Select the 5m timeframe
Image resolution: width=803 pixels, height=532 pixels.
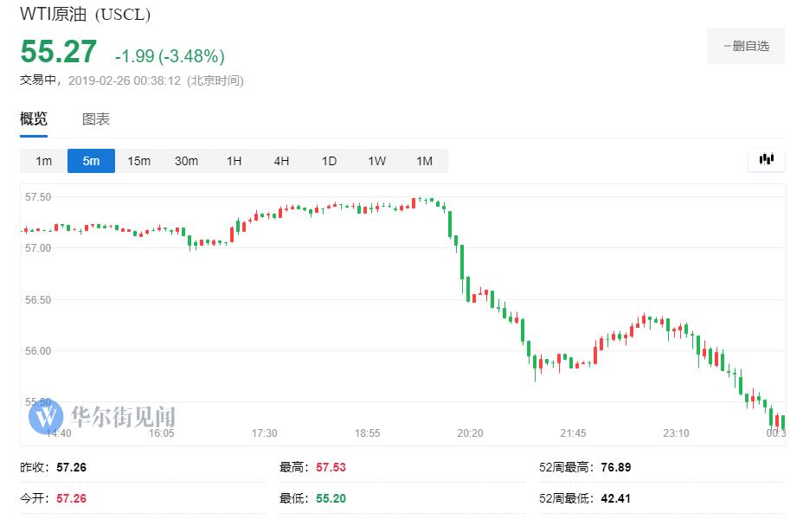[91, 161]
